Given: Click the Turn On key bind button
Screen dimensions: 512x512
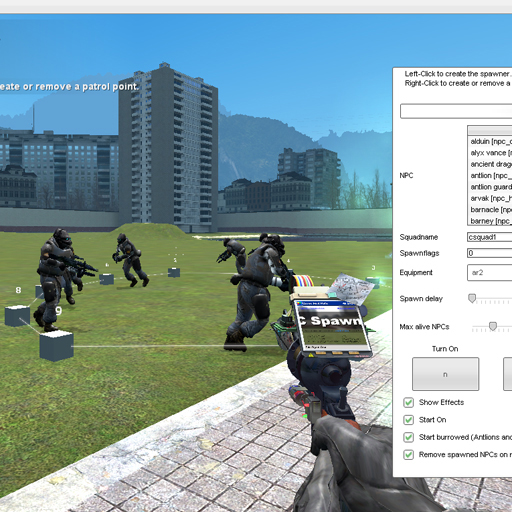Looking at the screenshot, I should point(445,374).
